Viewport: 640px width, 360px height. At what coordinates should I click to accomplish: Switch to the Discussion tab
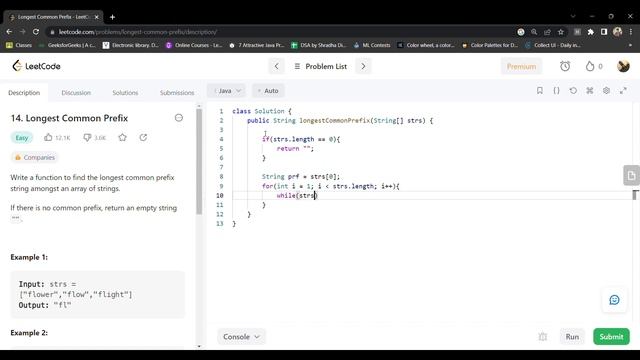76,93
